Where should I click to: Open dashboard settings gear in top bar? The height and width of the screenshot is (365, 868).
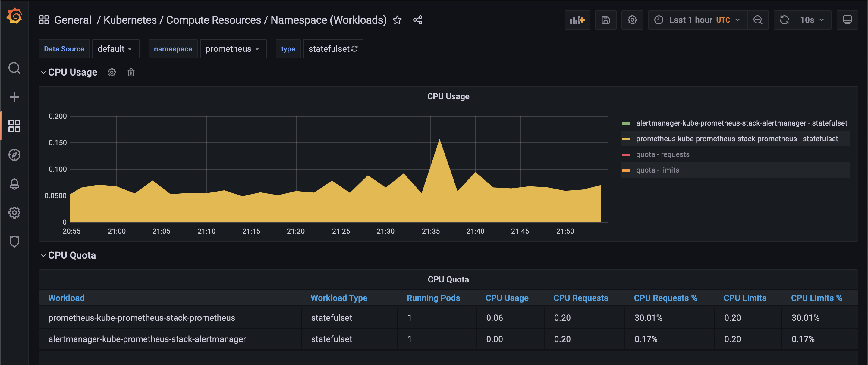[632, 20]
